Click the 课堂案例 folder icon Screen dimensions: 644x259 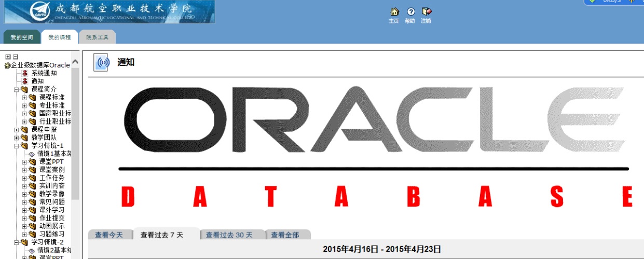[33, 170]
